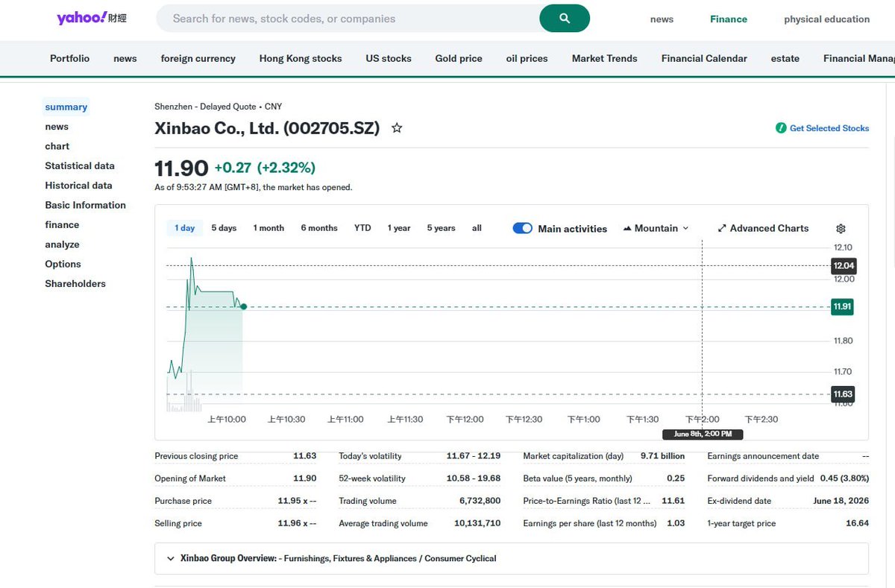Click Get Selected Stocks link
895x588 pixels.
[x=829, y=128]
